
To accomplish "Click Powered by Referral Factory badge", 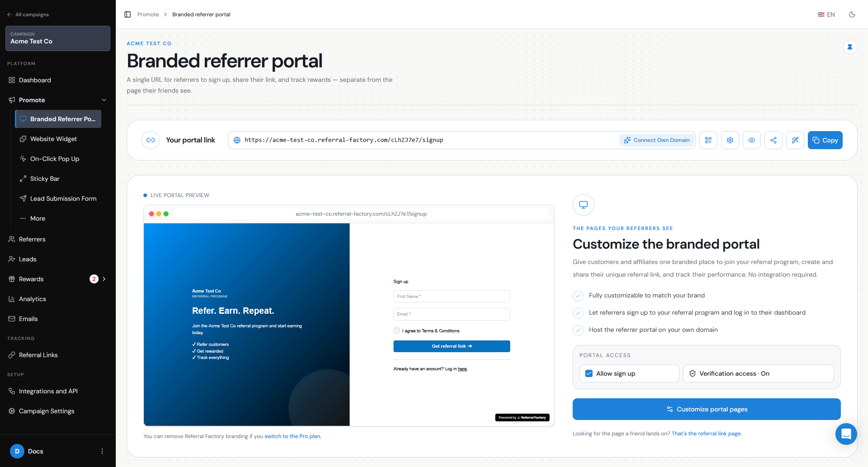I will pyautogui.click(x=522, y=418).
